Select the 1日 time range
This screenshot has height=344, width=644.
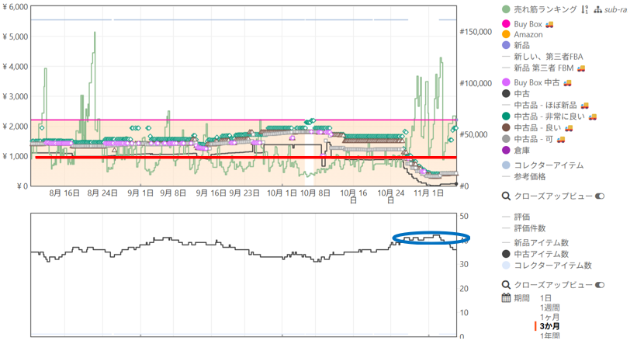pyautogui.click(x=545, y=297)
